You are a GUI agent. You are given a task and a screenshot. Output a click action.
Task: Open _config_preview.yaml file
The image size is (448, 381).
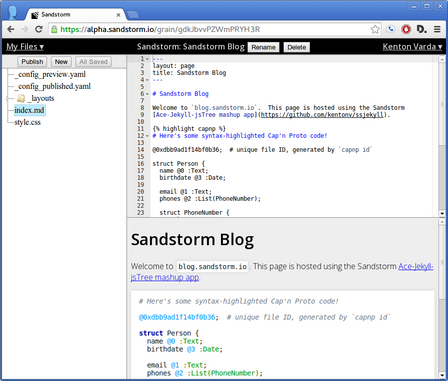[50, 74]
